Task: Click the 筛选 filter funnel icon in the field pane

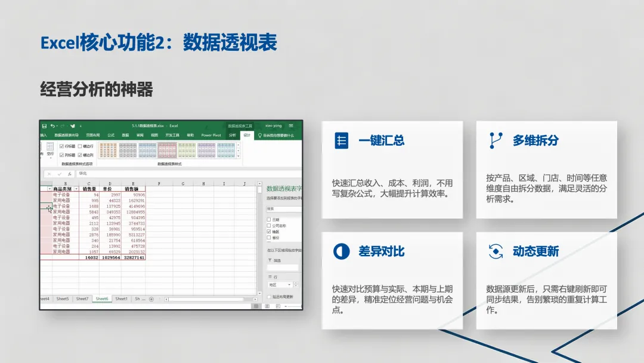Action: pyautogui.click(x=270, y=260)
